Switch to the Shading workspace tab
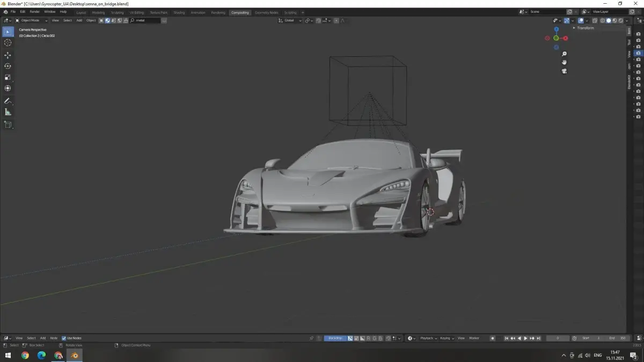Viewport: 644px width, 362px height. (179, 12)
